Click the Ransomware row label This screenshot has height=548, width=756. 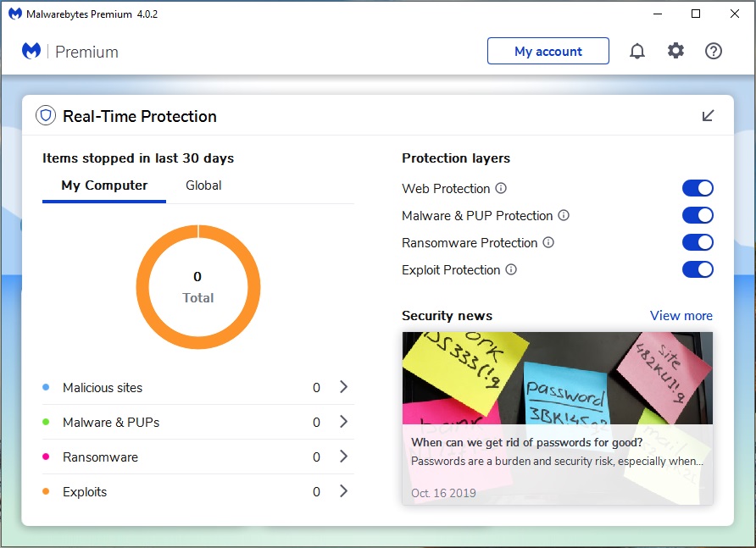point(100,457)
